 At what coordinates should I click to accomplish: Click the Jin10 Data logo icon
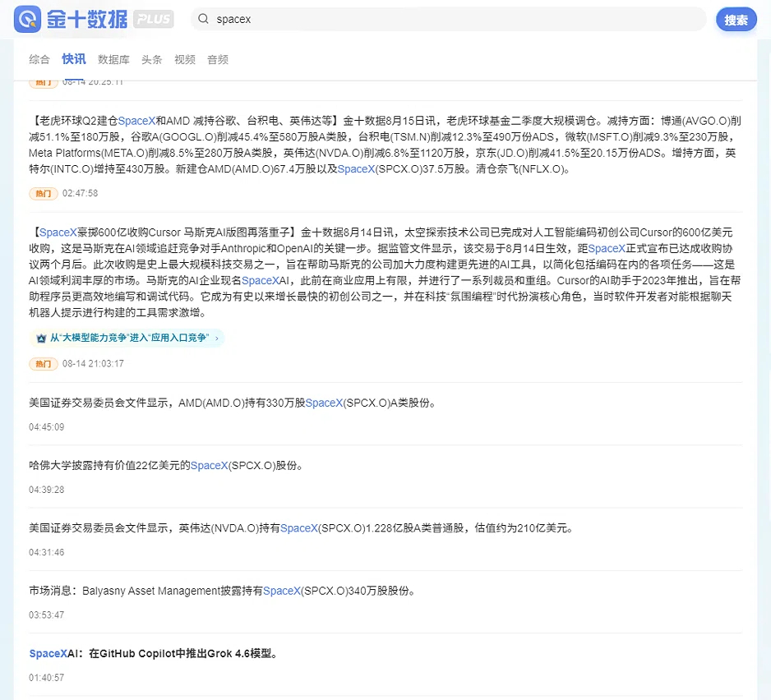[28, 19]
